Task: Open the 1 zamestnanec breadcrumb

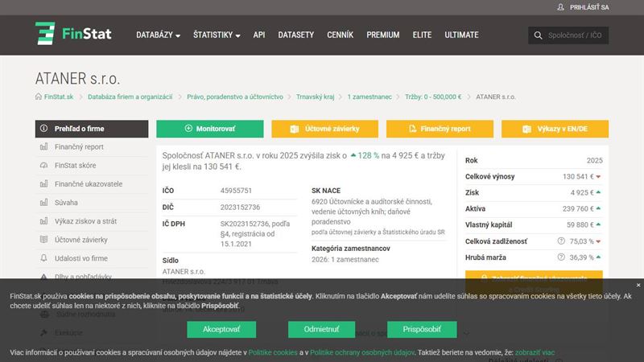Action: pos(369,97)
